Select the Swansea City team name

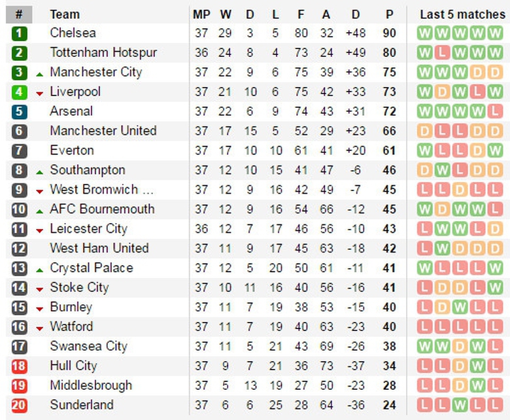[88, 346]
